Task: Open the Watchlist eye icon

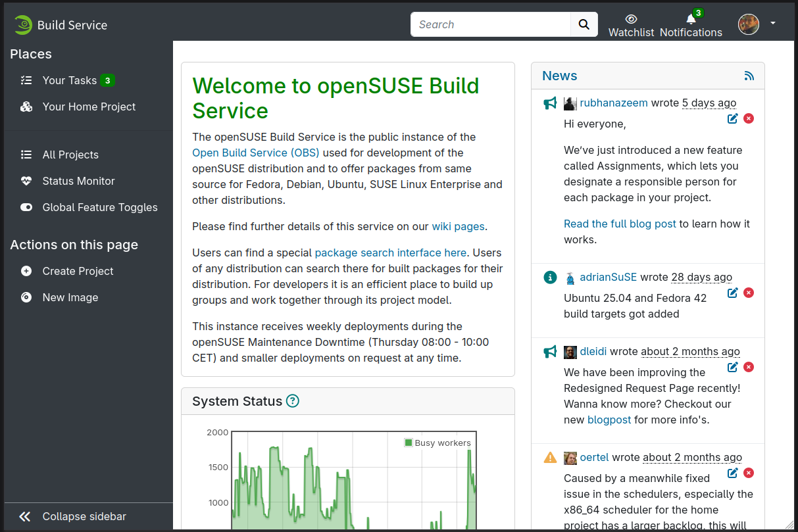Action: tap(631, 19)
